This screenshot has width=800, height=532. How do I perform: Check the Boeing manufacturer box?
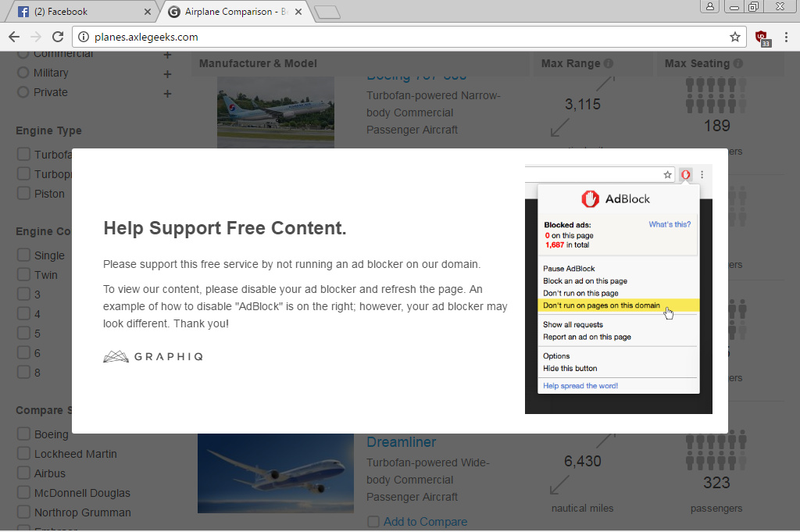click(x=23, y=434)
